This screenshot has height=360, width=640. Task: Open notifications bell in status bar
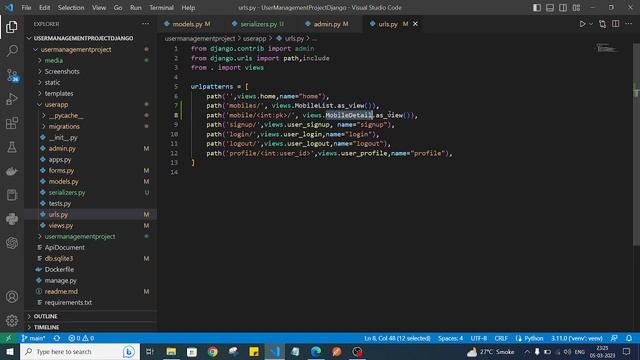point(629,338)
